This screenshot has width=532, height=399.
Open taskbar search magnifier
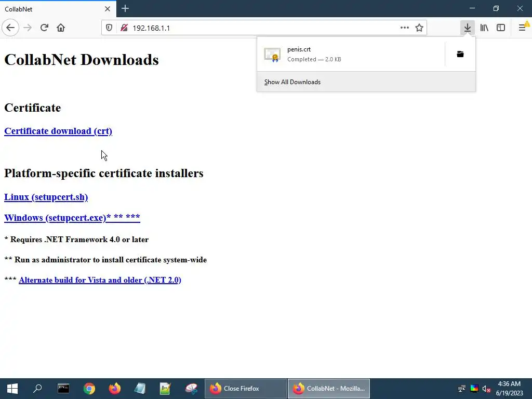point(37,389)
